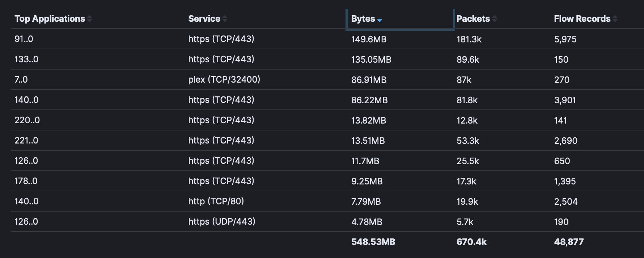Image resolution: width=644 pixels, height=258 pixels.
Task: Click the Service column sort icon
Action: coord(225,19)
